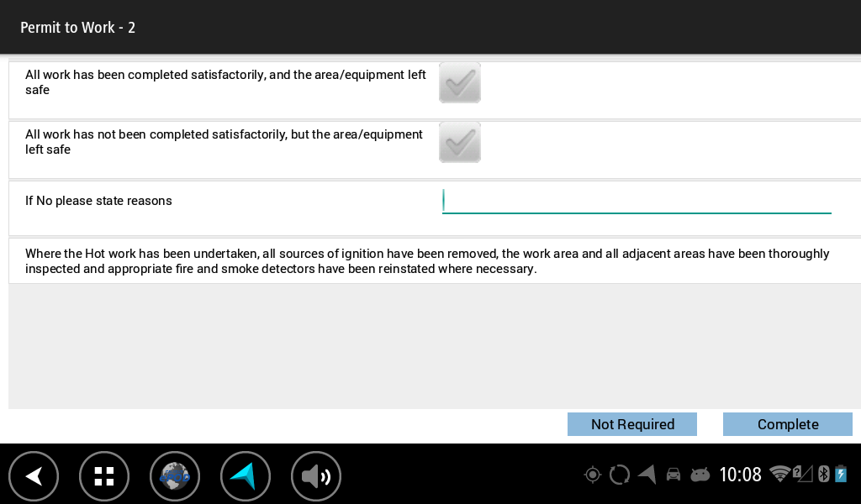Tap 'All work has not been completed' label
The width and height of the screenshot is (861, 504).
tap(224, 142)
